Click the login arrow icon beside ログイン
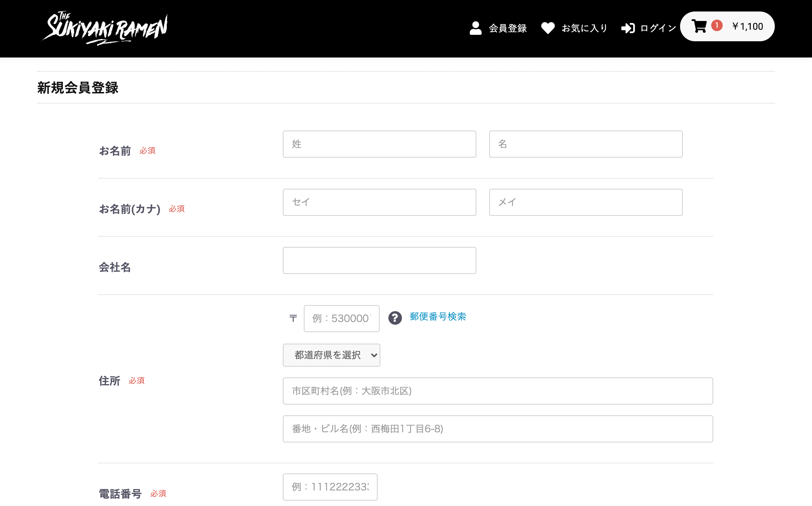This screenshot has height=506, width=812. (628, 28)
